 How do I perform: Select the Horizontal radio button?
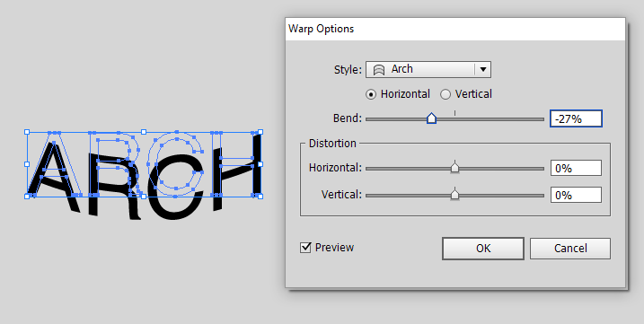371,94
